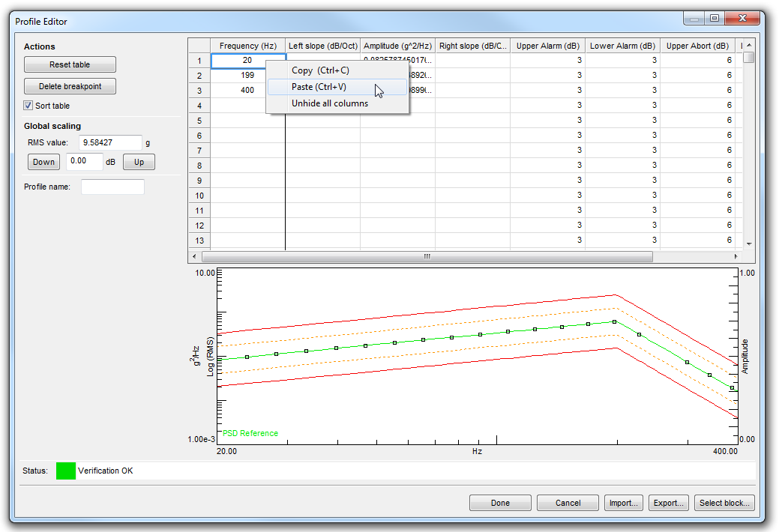The image size is (782, 532).
Task: Select the Upper Alarm column header
Action: coord(547,46)
